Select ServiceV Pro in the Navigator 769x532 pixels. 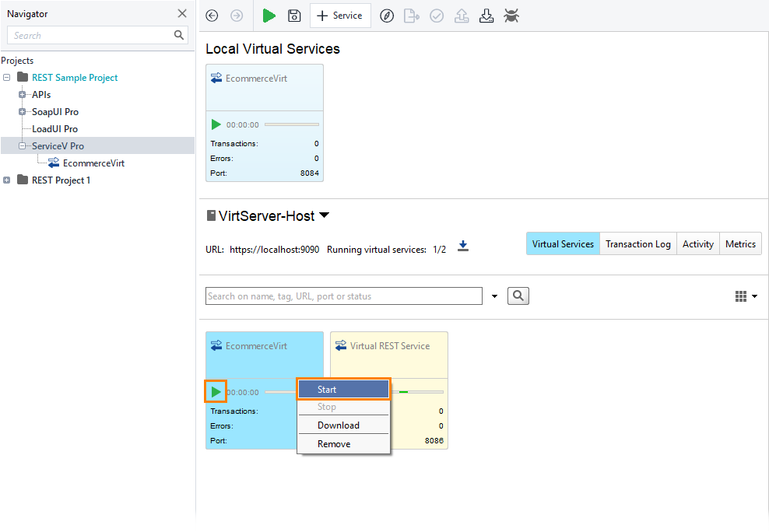click(58, 146)
